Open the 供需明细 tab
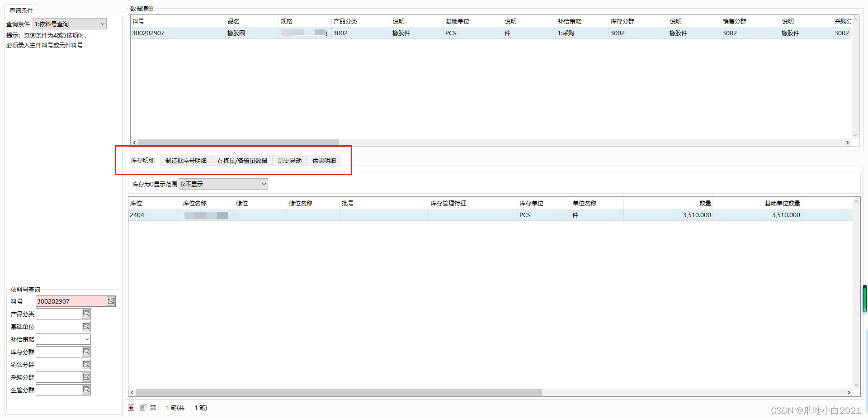The height and width of the screenshot is (419, 868). 324,161
